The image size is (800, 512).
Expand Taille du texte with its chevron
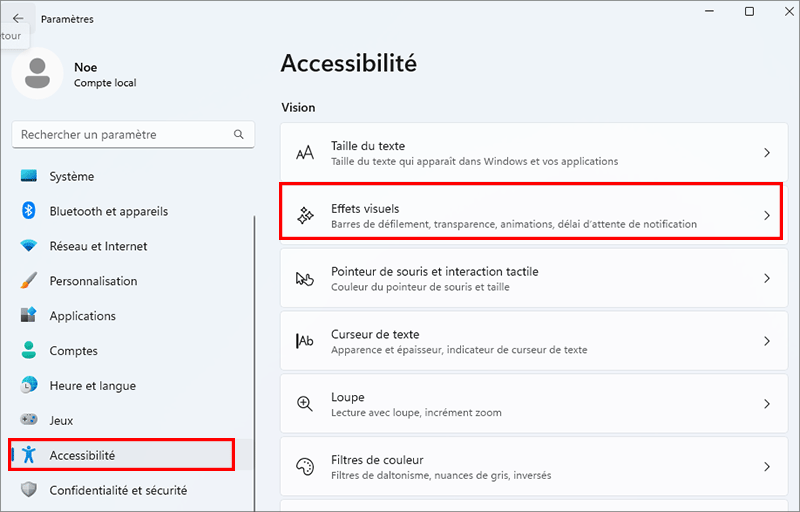(x=767, y=153)
